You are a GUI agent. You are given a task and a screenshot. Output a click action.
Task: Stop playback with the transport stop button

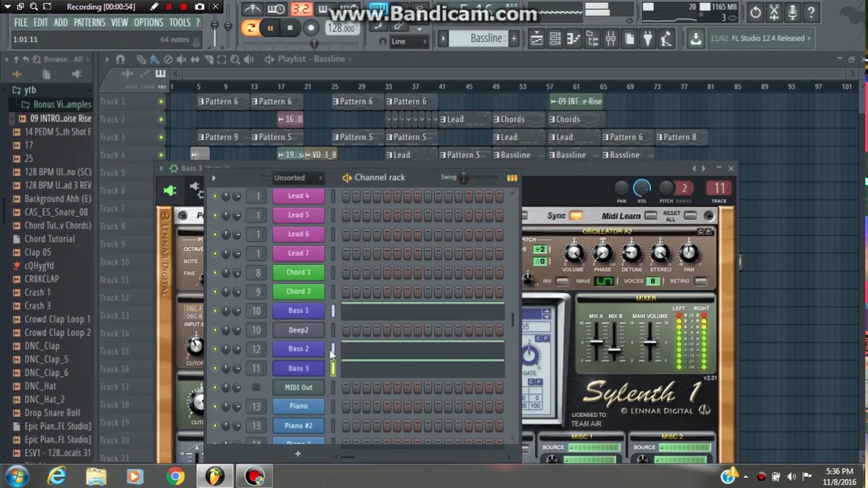pos(290,28)
